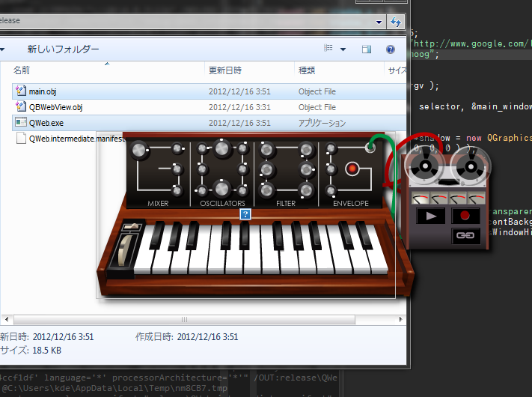Screen dimensions: 532x397
Task: Click the first VU meter on the recorder
Action: (420, 198)
